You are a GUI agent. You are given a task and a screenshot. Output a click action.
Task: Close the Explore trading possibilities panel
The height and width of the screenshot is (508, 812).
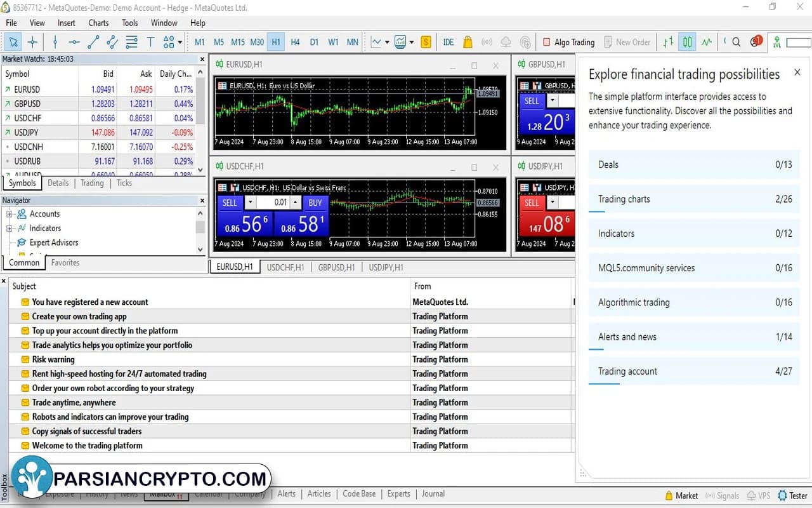(797, 72)
